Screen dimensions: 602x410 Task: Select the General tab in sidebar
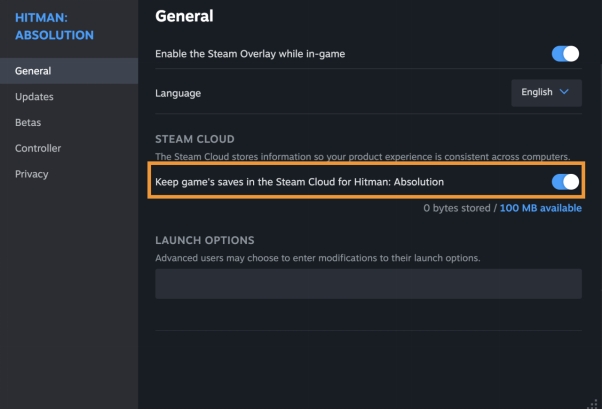pyautogui.click(x=69, y=71)
